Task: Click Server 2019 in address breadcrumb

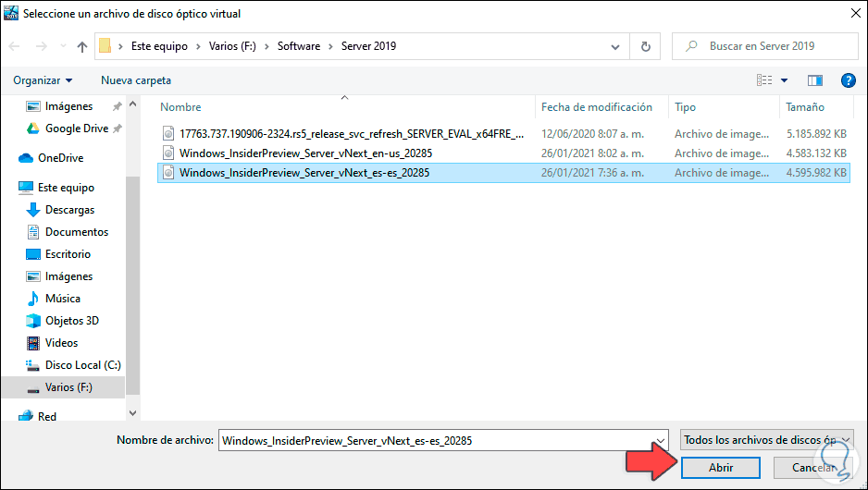Action: (368, 46)
